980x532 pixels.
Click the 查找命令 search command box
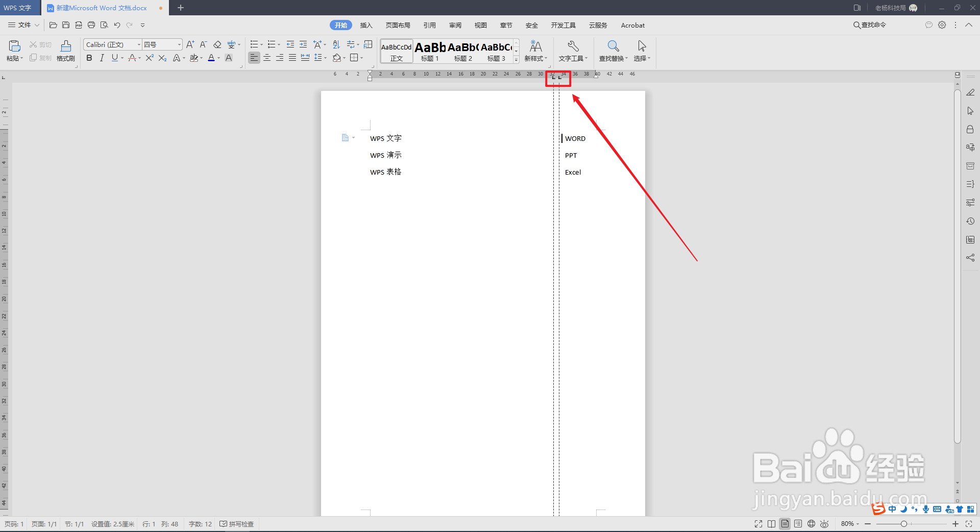click(870, 25)
